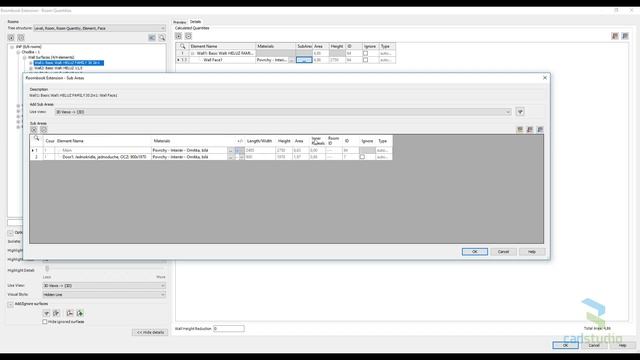This screenshot has width=640, height=360.
Task: Click Inner Reveals column header
Action: (x=318, y=141)
